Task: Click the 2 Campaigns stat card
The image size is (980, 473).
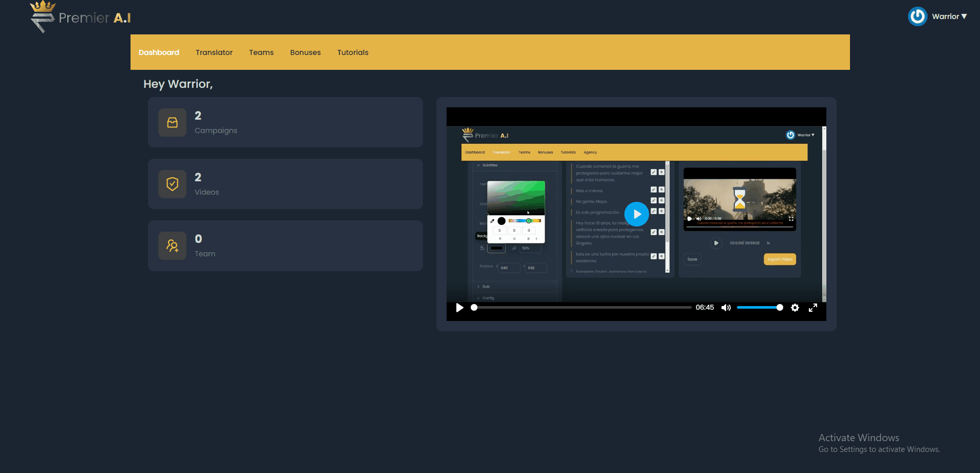Action: point(285,123)
